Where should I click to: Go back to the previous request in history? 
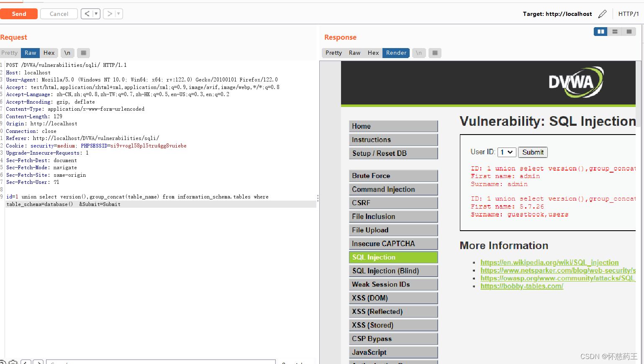tap(87, 14)
